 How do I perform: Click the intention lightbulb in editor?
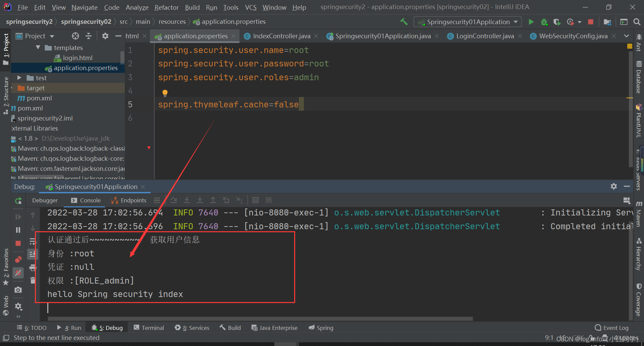point(165,93)
